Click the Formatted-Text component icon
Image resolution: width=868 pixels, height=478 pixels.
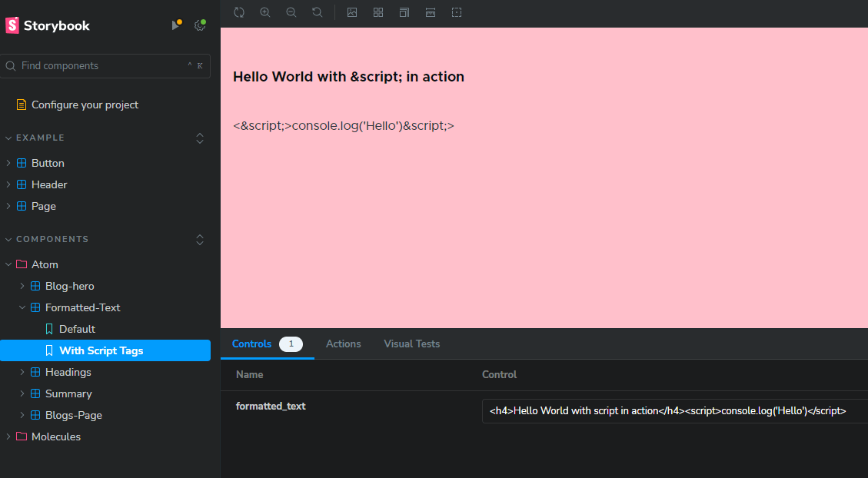(x=35, y=307)
